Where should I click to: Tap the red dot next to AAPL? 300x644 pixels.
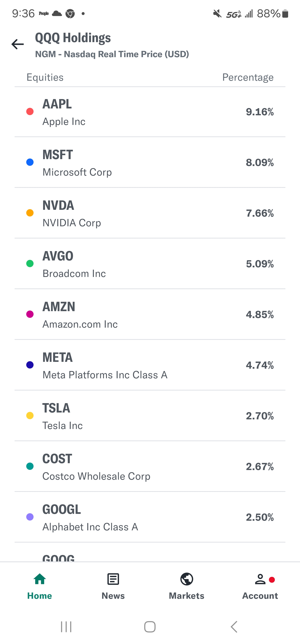[30, 112]
